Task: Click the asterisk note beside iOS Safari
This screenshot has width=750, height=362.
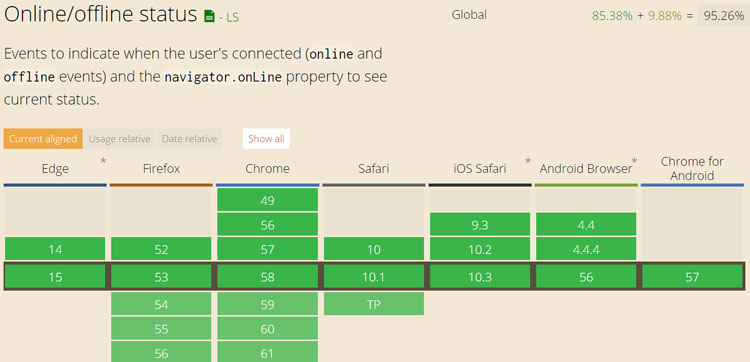Action: (x=528, y=161)
